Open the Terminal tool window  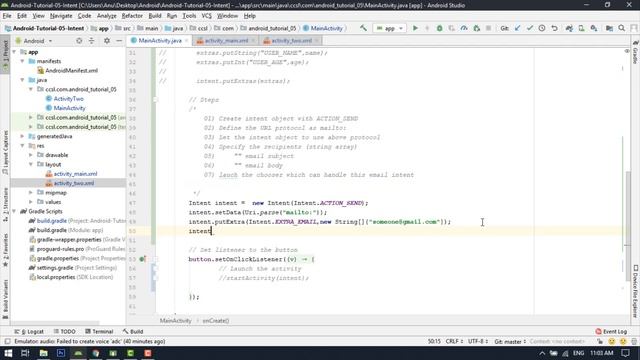pyautogui.click(x=99, y=331)
